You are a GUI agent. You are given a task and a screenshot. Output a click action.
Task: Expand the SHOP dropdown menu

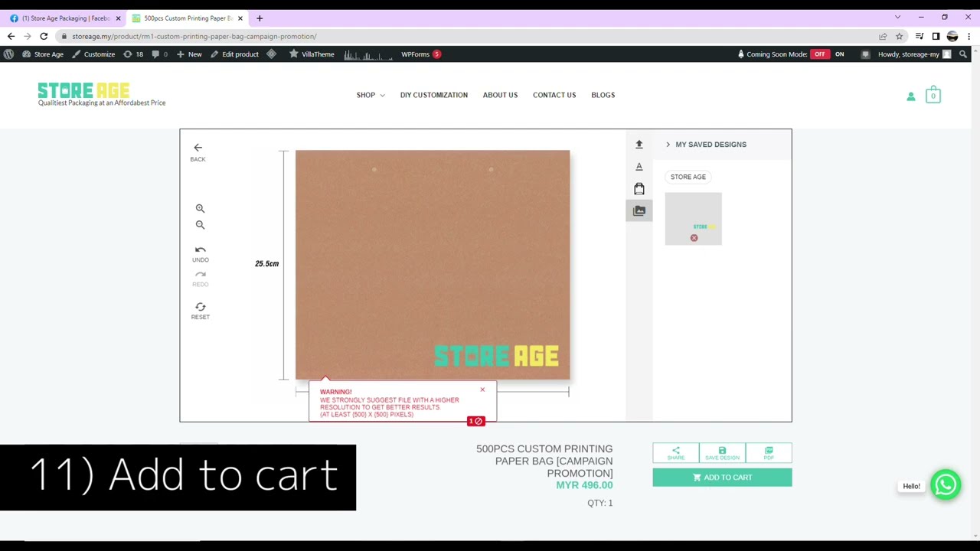point(371,95)
